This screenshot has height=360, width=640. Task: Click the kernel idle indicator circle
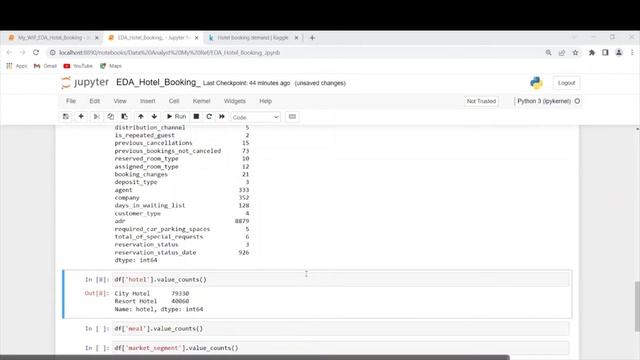577,101
